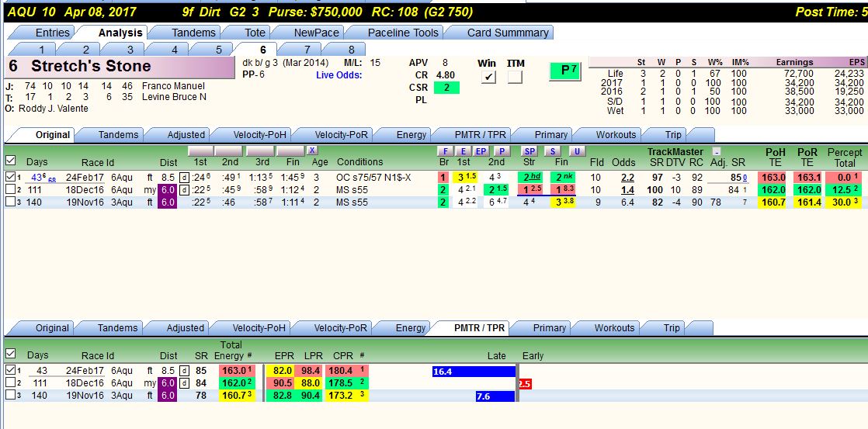Click the Percept Total column header
The height and width of the screenshot is (429, 868).
845,157
